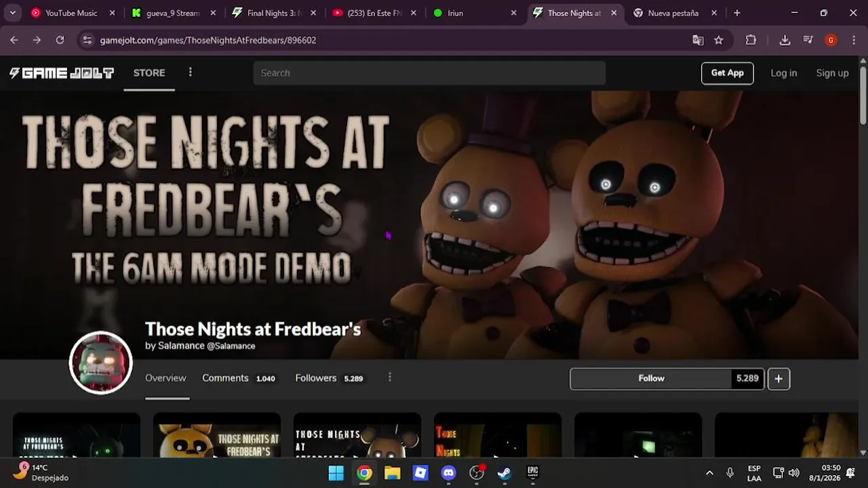Open the weather widget 14°C Despejado
The width and height of the screenshot is (868, 488).
42,472
